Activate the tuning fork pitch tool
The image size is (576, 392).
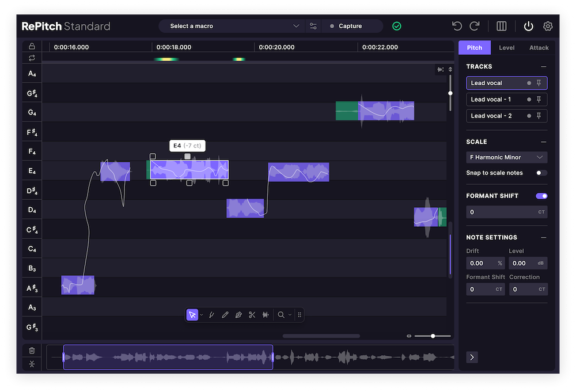(x=211, y=315)
